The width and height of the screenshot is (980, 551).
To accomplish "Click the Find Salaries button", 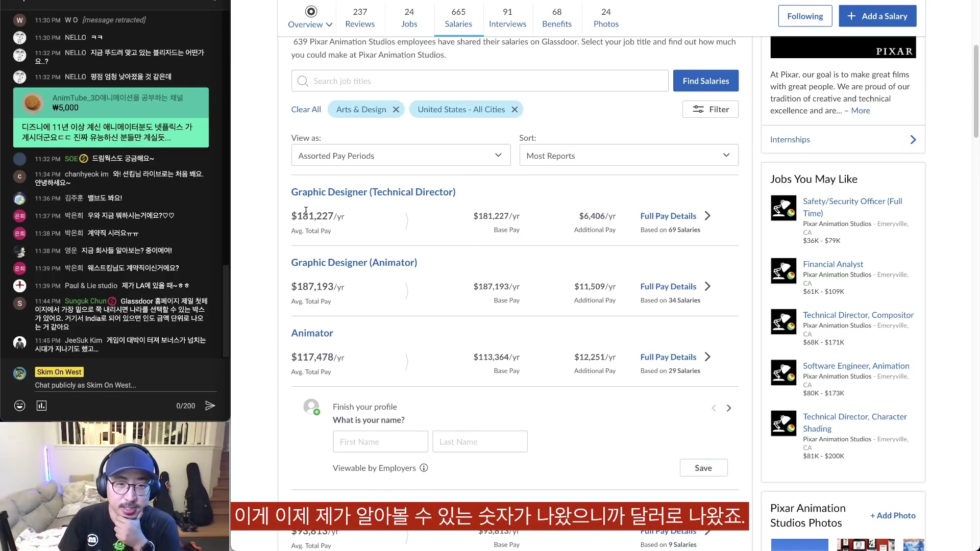I will point(705,81).
